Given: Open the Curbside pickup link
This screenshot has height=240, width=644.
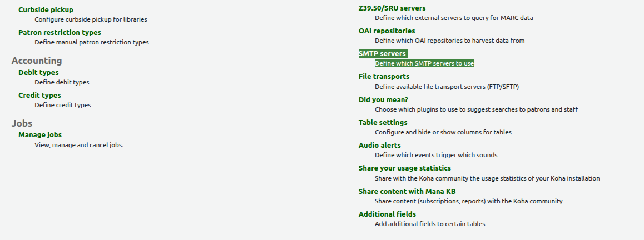Looking at the screenshot, I should [46, 9].
